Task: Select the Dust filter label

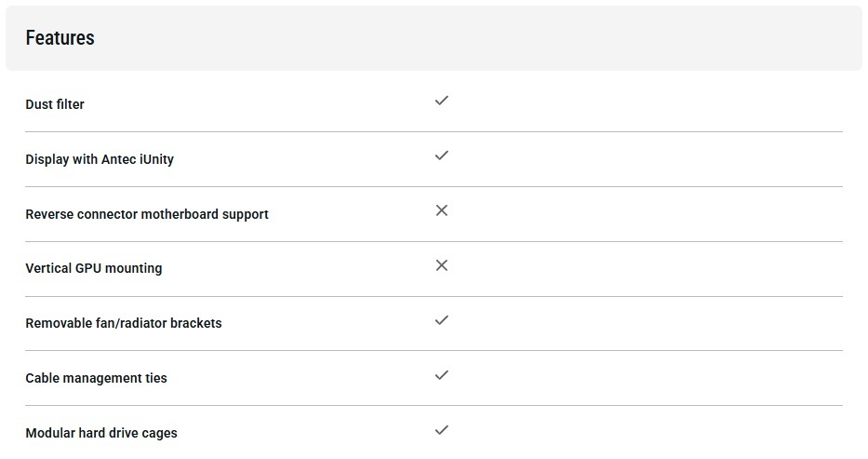Action: tap(55, 104)
